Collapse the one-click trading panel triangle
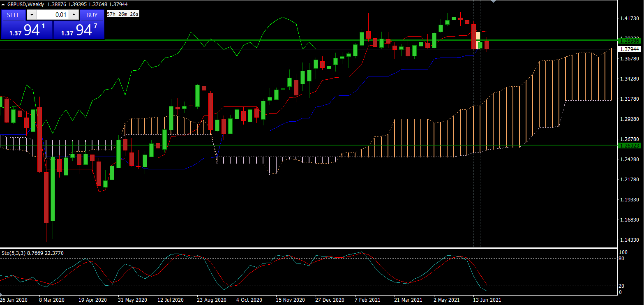This screenshot has height=305, width=644. pos(3,4)
